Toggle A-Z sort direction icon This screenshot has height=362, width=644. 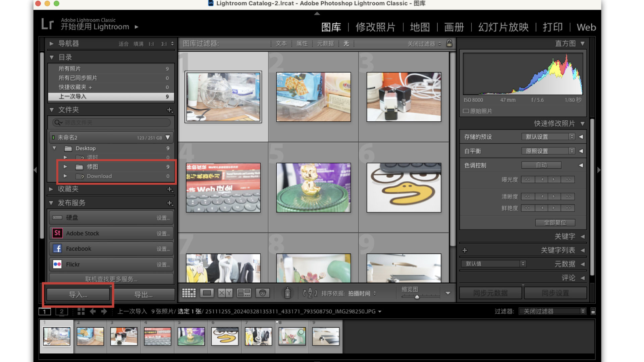pyautogui.click(x=310, y=293)
